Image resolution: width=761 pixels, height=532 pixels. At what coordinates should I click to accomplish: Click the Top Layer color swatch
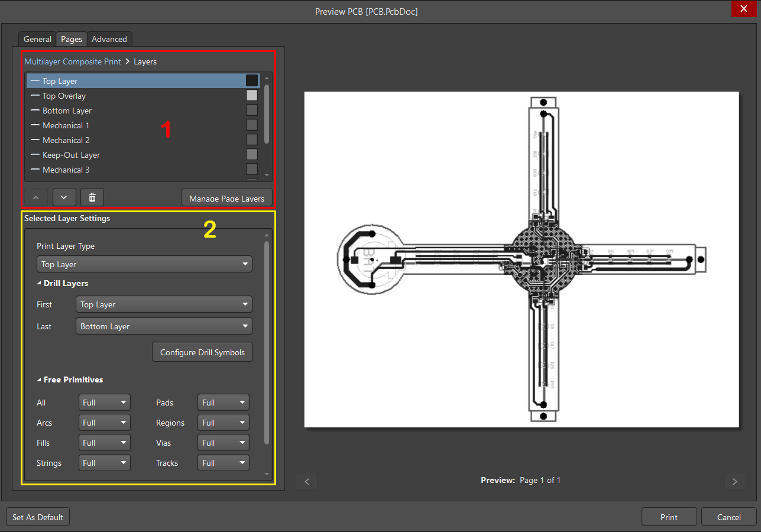coord(252,81)
